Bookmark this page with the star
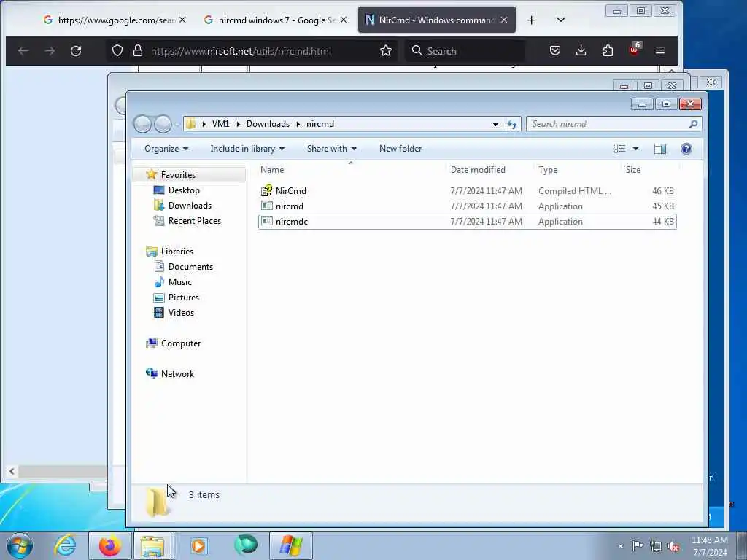Screen dimensions: 747x560 pos(386,50)
